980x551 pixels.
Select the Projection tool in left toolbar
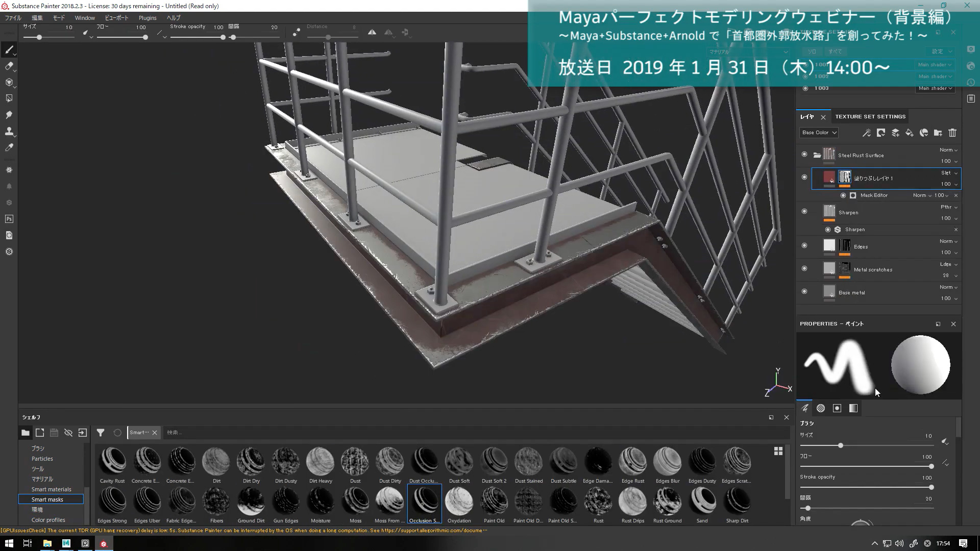pyautogui.click(x=9, y=82)
